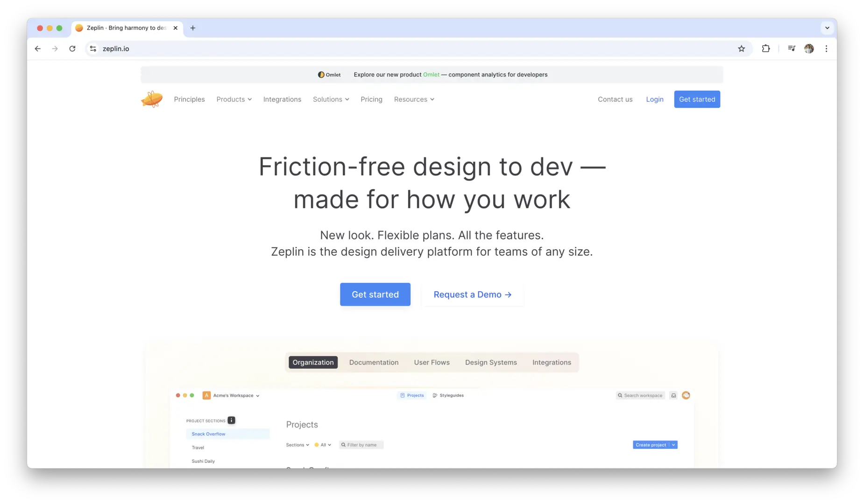Switch to the User Flows tab

(432, 363)
